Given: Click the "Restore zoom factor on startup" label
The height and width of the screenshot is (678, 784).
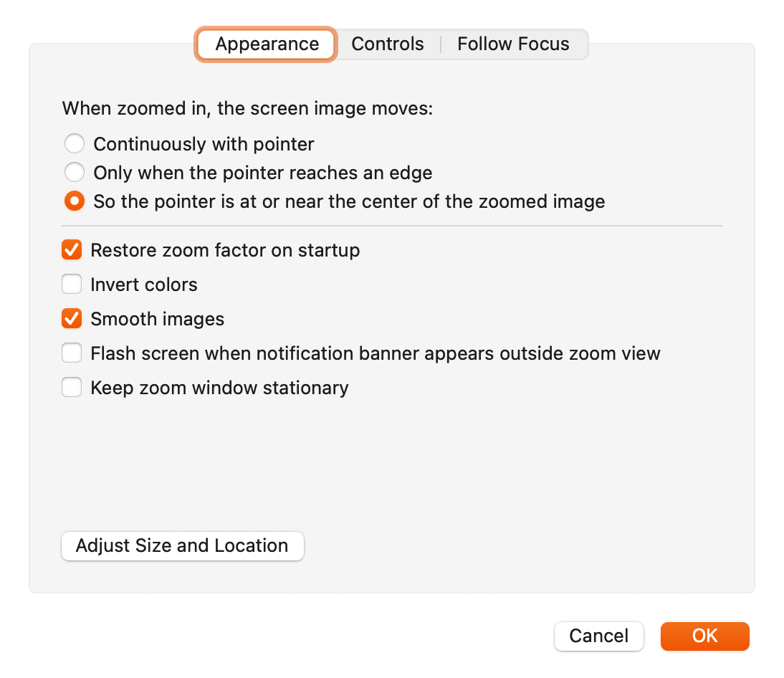Looking at the screenshot, I should [225, 250].
